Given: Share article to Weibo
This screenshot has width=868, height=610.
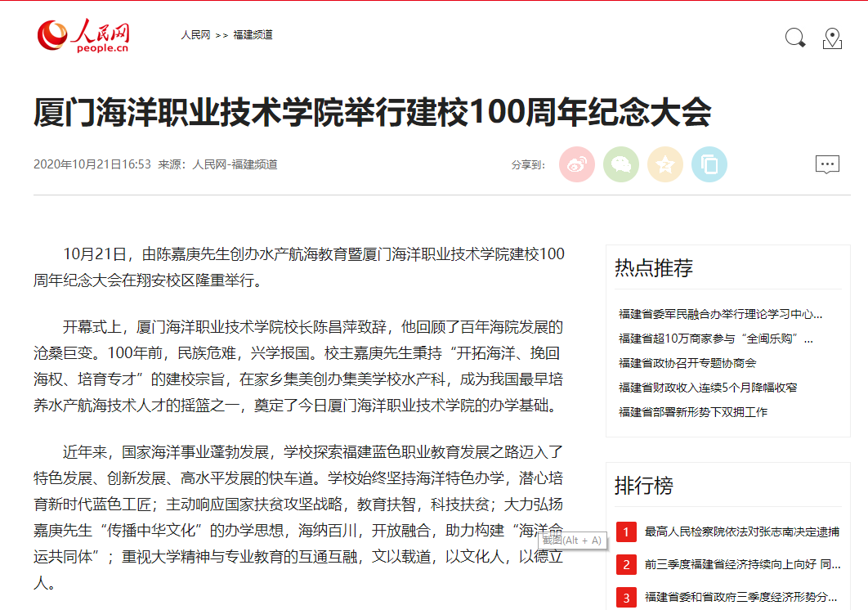Looking at the screenshot, I should pos(577,165).
